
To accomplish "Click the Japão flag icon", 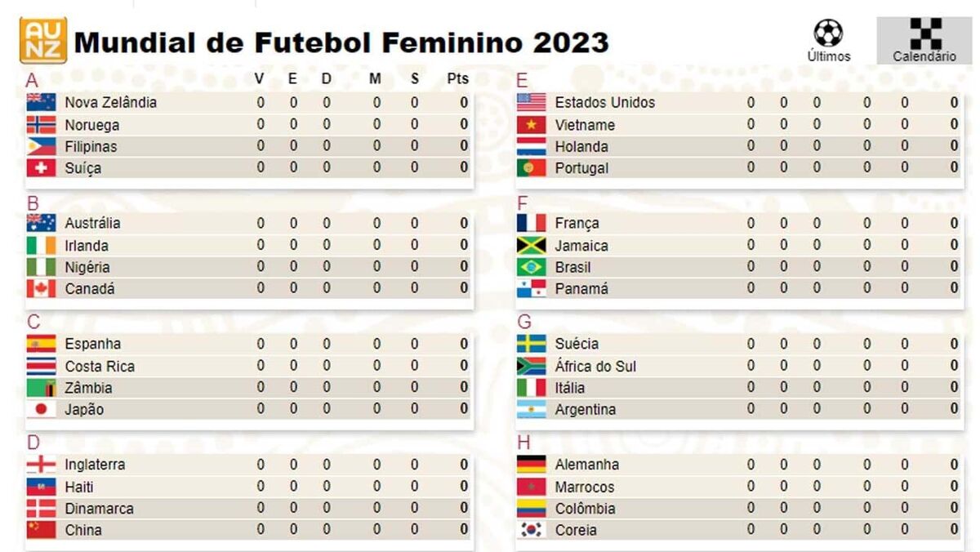I will (41, 409).
